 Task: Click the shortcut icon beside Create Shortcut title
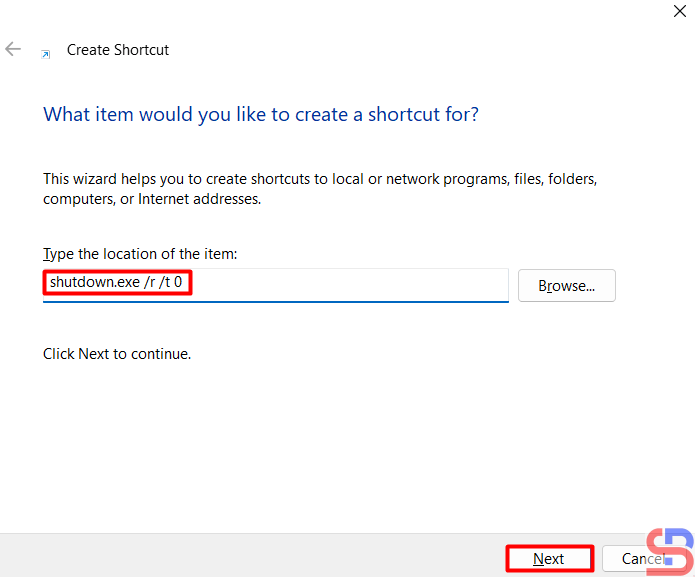(45, 53)
